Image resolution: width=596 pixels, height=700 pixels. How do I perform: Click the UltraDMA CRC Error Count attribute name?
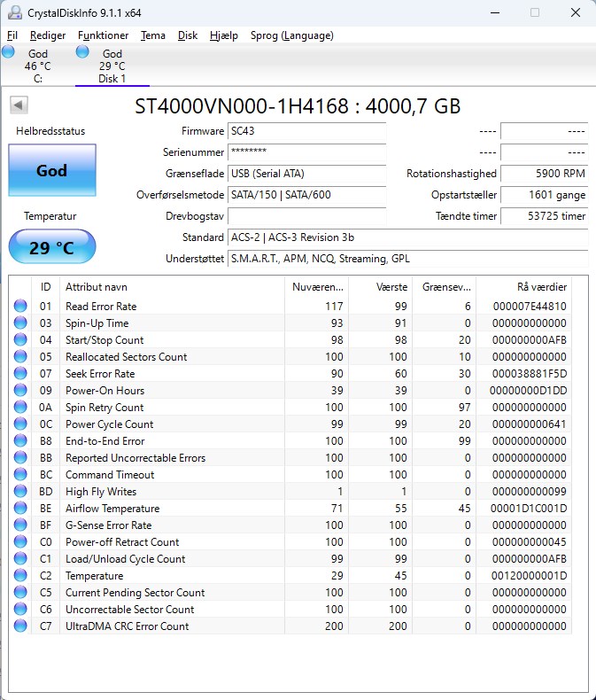[128, 626]
